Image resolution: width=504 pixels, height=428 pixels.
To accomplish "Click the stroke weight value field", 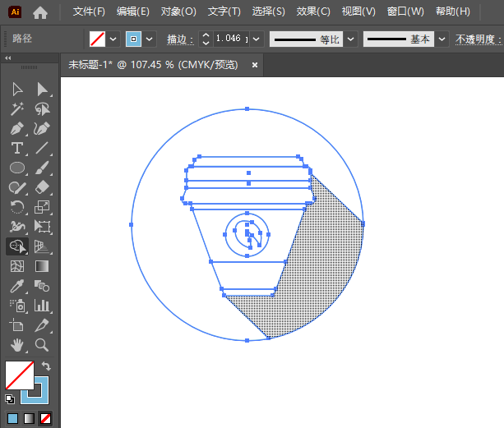I will click(231, 39).
